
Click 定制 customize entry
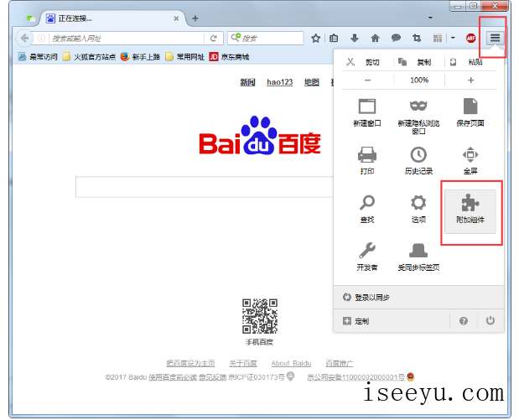pos(392,321)
